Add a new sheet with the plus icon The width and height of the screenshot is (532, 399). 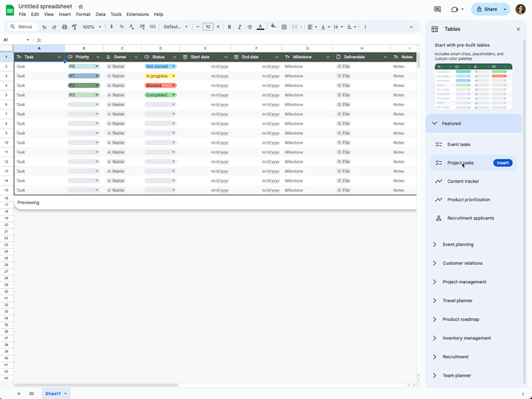pyautogui.click(x=18, y=393)
